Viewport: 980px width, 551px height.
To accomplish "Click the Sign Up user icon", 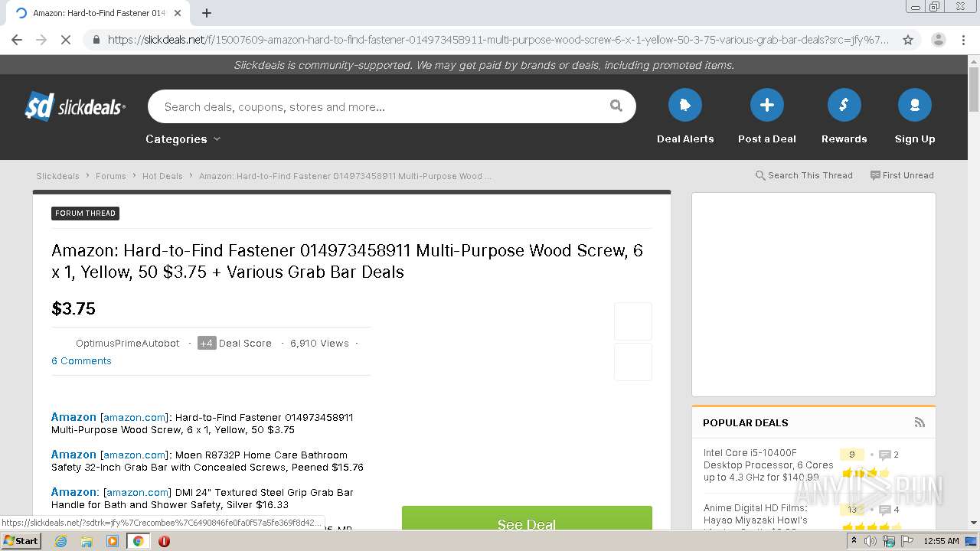I will 915,105.
